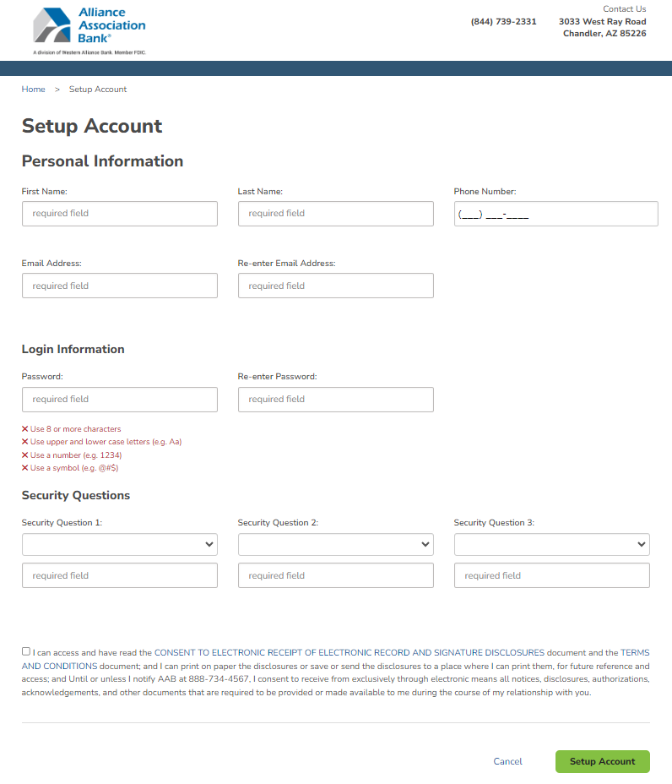672x784 pixels.
Task: Open the Security Question 1 dropdown
Action: pos(119,545)
